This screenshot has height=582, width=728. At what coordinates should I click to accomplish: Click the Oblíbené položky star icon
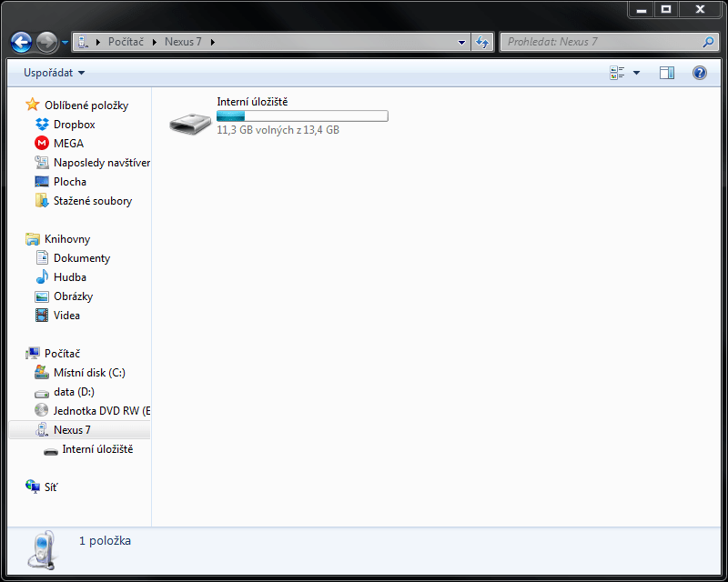tap(33, 105)
